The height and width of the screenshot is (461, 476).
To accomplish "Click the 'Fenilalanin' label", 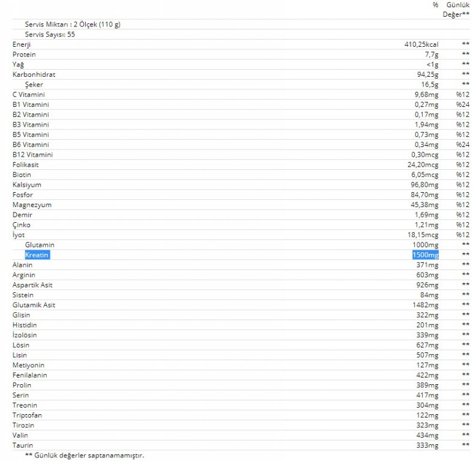I will 29,375.
